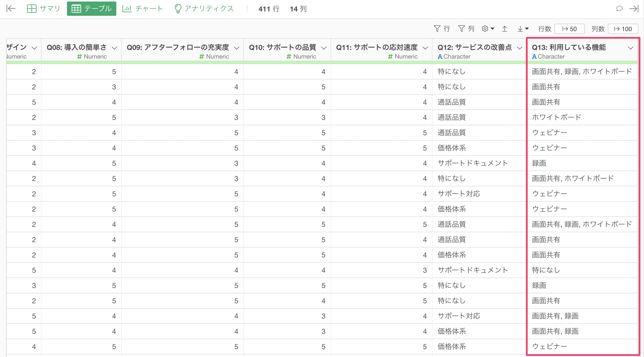Edit the 行数 field showing 50
Screen dimensions: 644x357
click(569, 29)
